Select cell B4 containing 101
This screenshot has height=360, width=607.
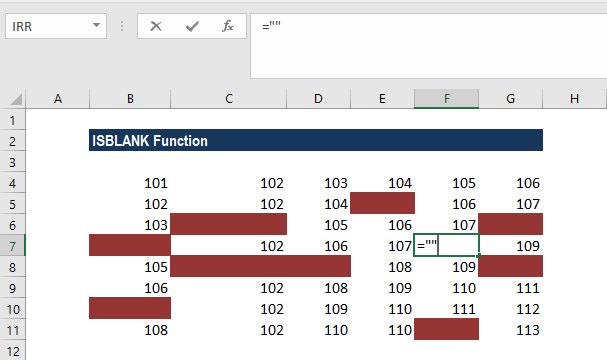pos(130,183)
